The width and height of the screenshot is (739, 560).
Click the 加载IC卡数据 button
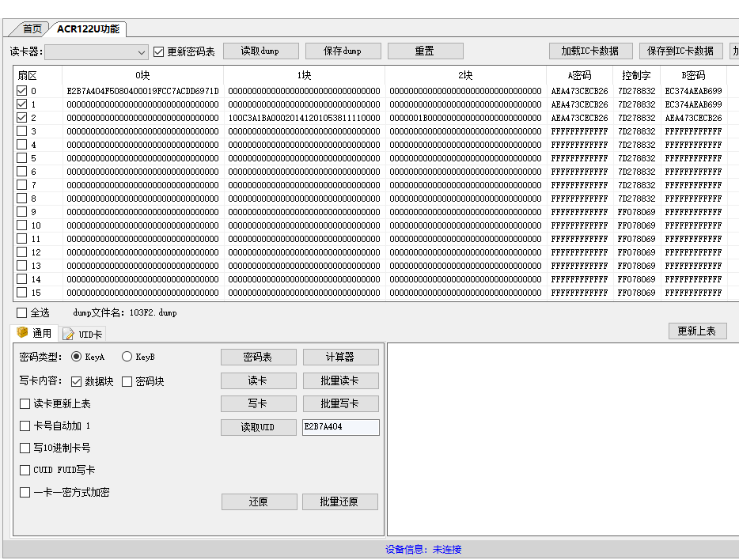590,51
